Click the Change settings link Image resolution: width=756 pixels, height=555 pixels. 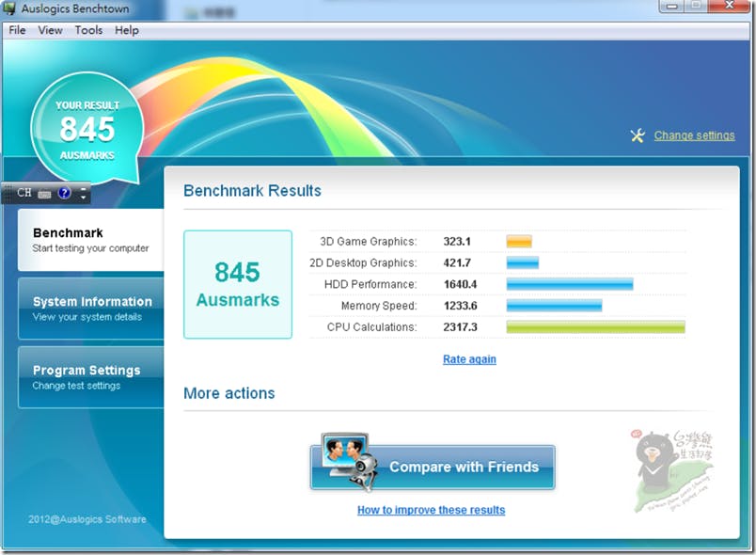(694, 135)
